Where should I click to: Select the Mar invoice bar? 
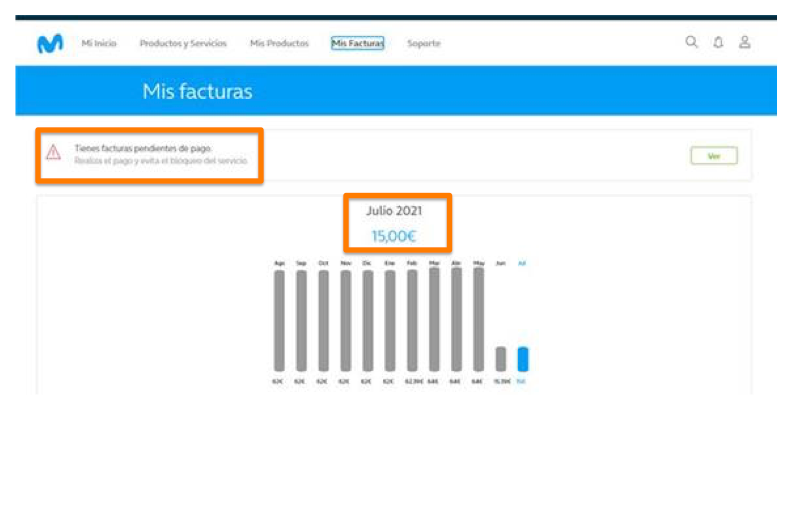(434, 320)
